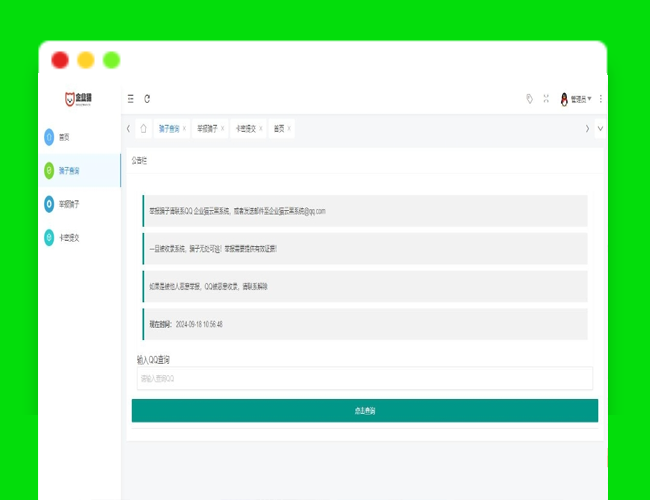The height and width of the screenshot is (500, 650).
Task: Collapse the sidebar with the hamburger icon
Action: [x=130, y=99]
